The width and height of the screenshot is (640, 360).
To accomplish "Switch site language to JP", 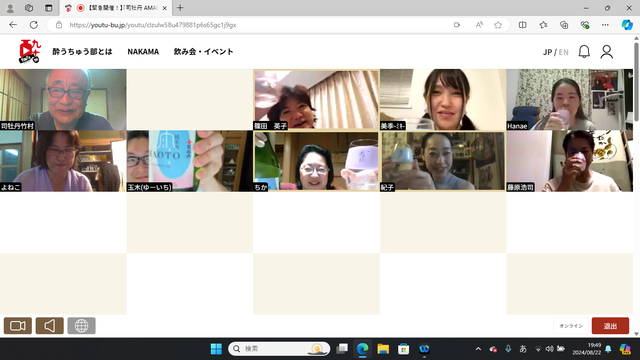I will 547,52.
